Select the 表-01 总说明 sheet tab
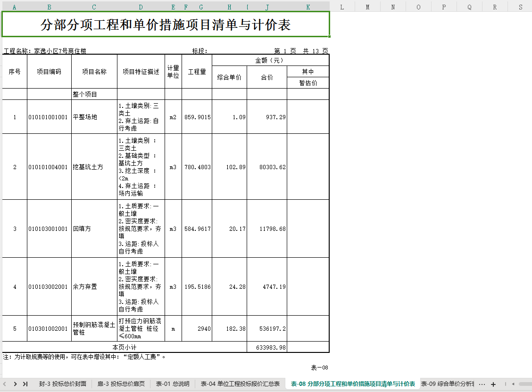532x392 pixels. pos(173,384)
